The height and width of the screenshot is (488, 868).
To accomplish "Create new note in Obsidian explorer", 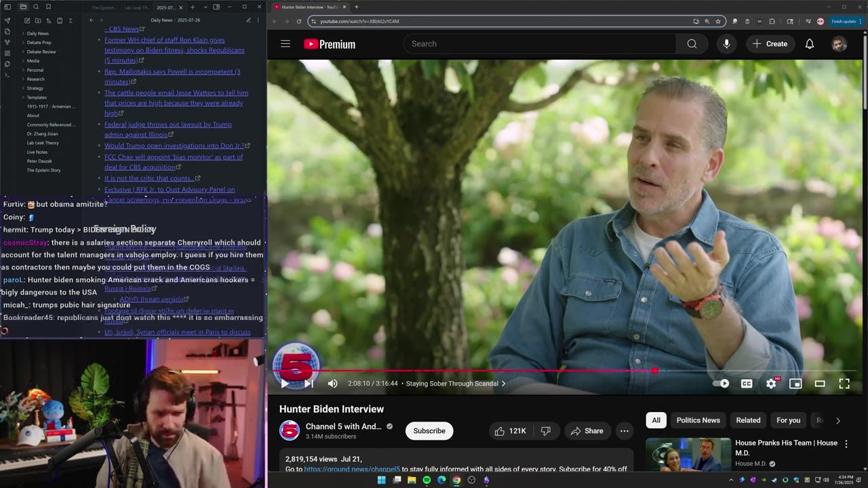I will pyautogui.click(x=27, y=21).
